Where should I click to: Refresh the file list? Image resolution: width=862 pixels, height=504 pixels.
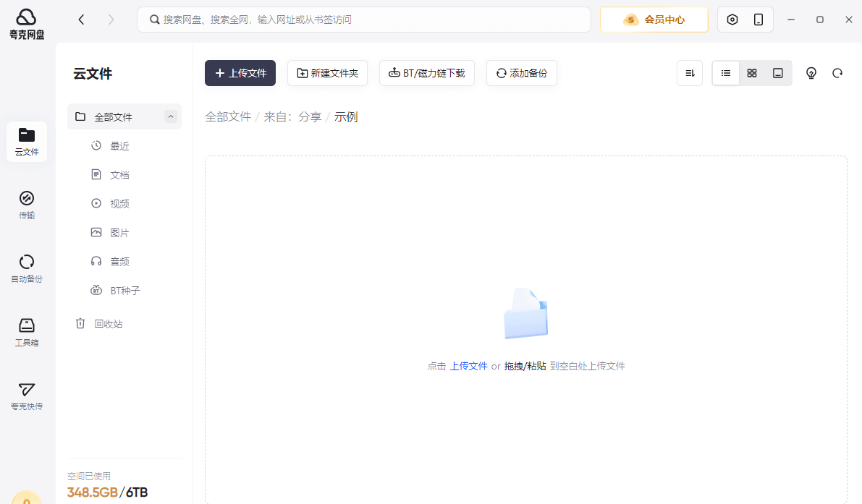[837, 72]
